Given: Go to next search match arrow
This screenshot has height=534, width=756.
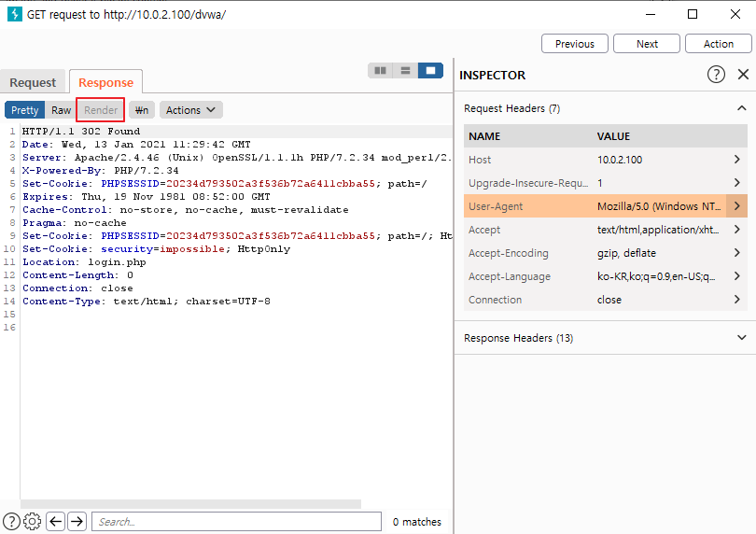Looking at the screenshot, I should (77, 522).
